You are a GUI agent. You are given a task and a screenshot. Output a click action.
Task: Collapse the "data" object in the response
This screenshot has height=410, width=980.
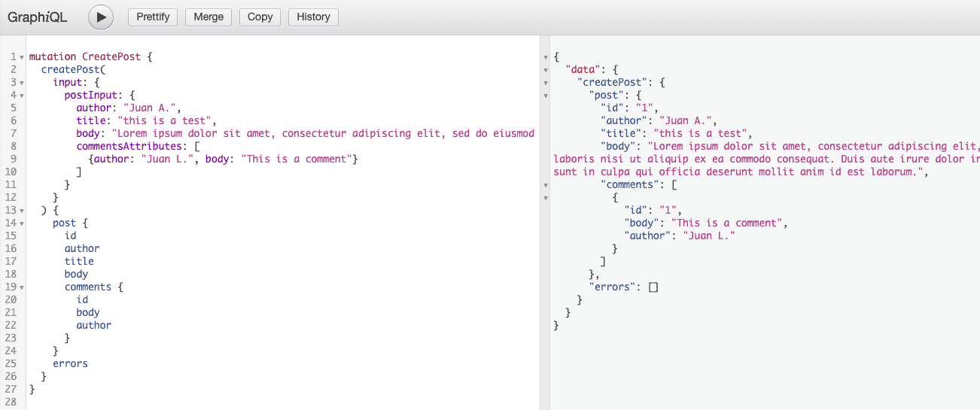pos(546,70)
